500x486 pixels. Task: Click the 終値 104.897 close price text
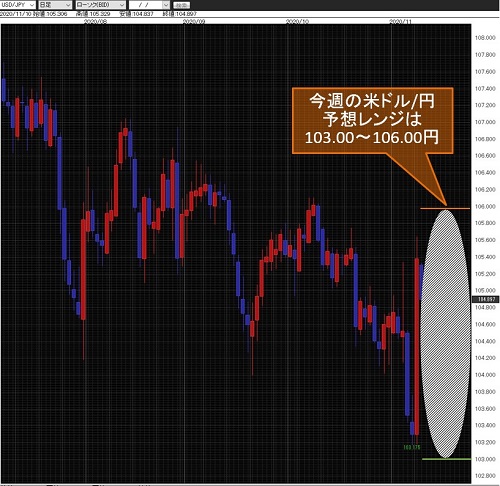(180, 14)
